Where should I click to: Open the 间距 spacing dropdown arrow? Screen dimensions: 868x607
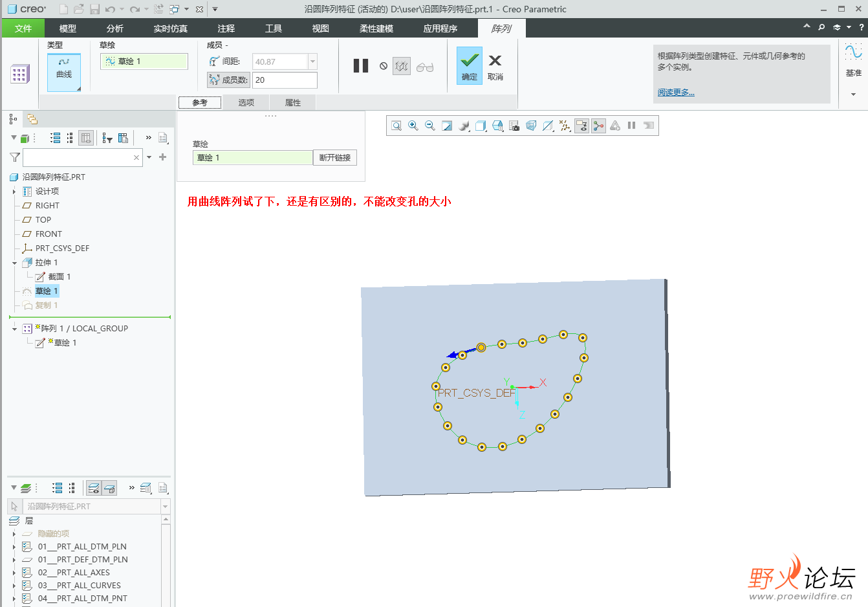(313, 61)
